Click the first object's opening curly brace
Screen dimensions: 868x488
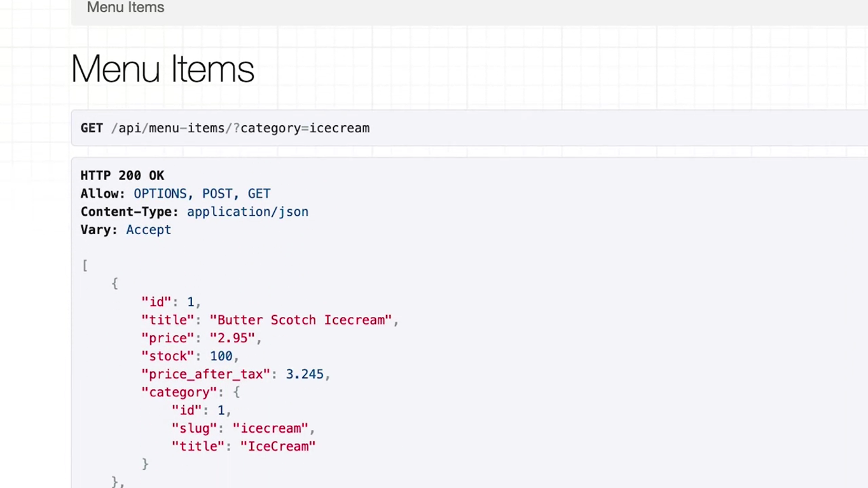pos(115,283)
